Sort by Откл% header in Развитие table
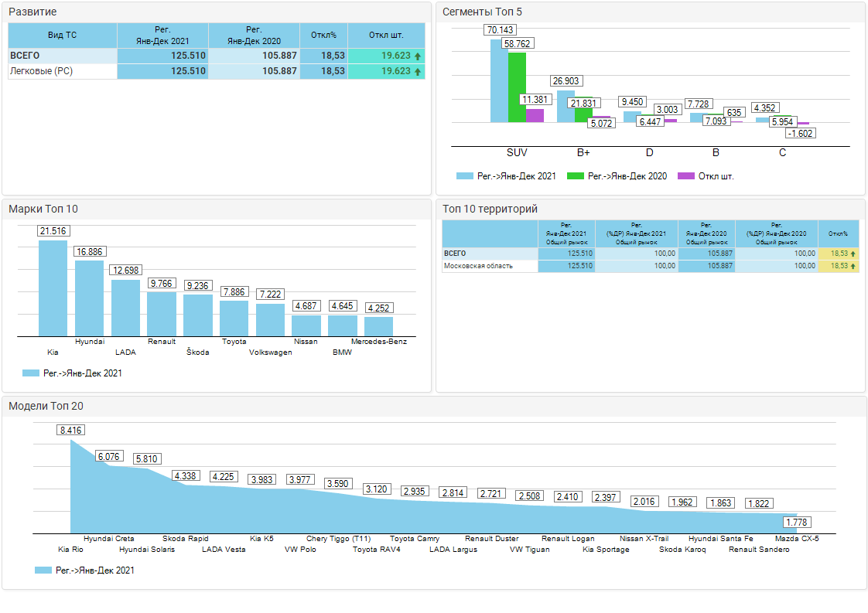The width and height of the screenshot is (868, 613). pos(323,36)
